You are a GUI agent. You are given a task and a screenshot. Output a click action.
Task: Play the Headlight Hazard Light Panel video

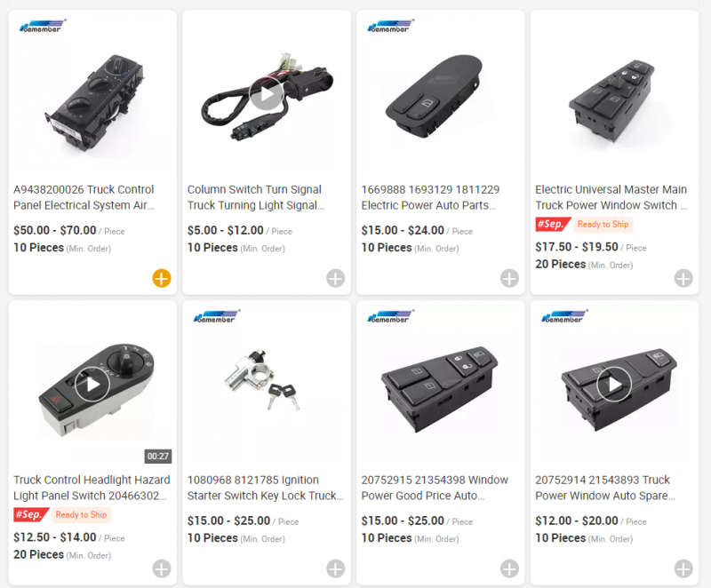tap(92, 385)
